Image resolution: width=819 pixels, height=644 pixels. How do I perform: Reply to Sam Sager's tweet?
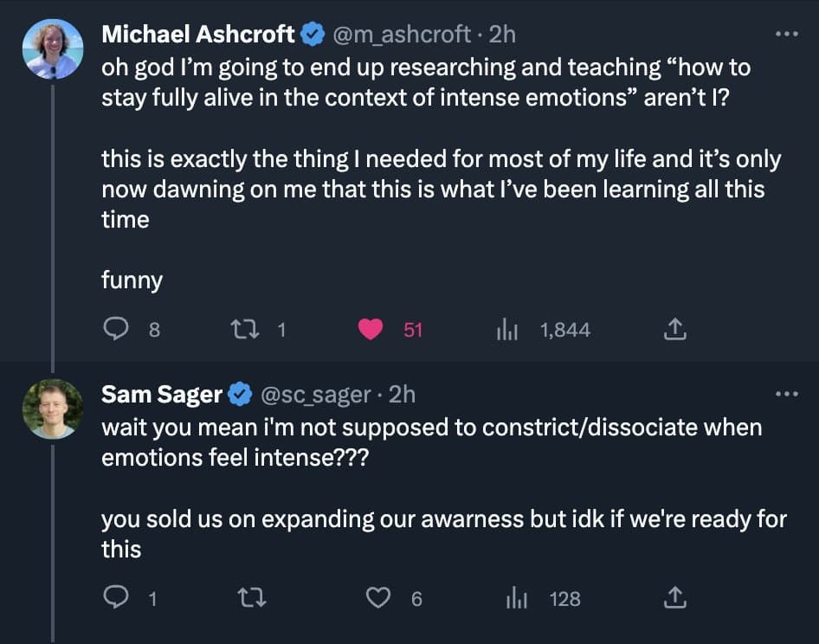pos(116,598)
